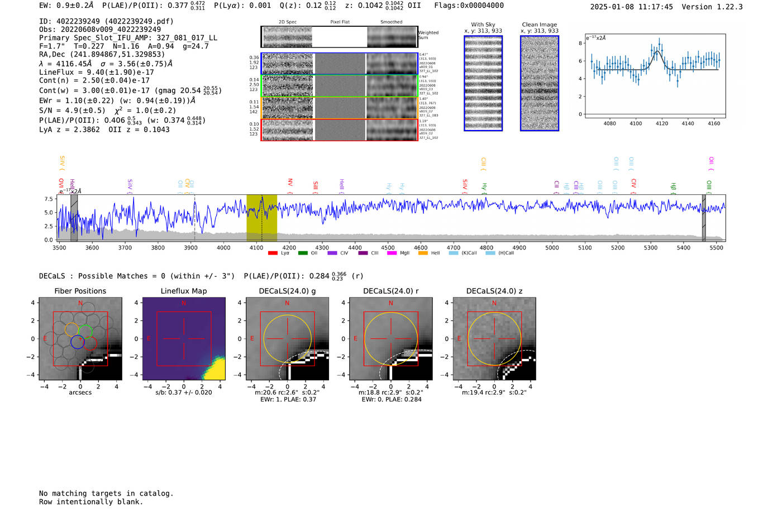The height and width of the screenshot is (532, 782).
Task: Click the purple CIV legend swatch
Action: click(332, 253)
